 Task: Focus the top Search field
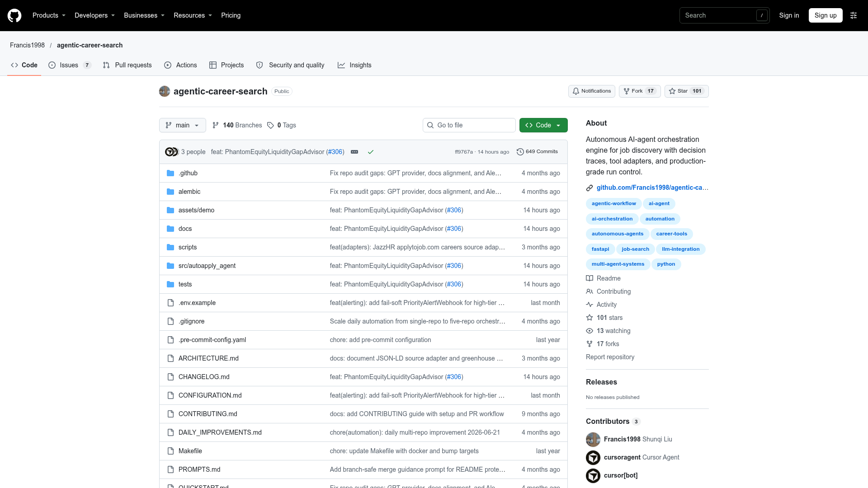point(724,15)
